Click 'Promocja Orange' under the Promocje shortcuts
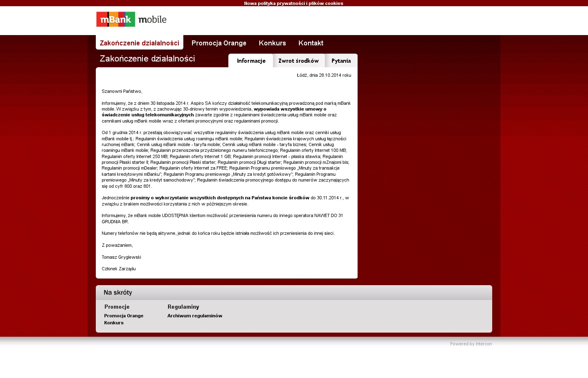This screenshot has height=378, width=588. [x=124, y=316]
